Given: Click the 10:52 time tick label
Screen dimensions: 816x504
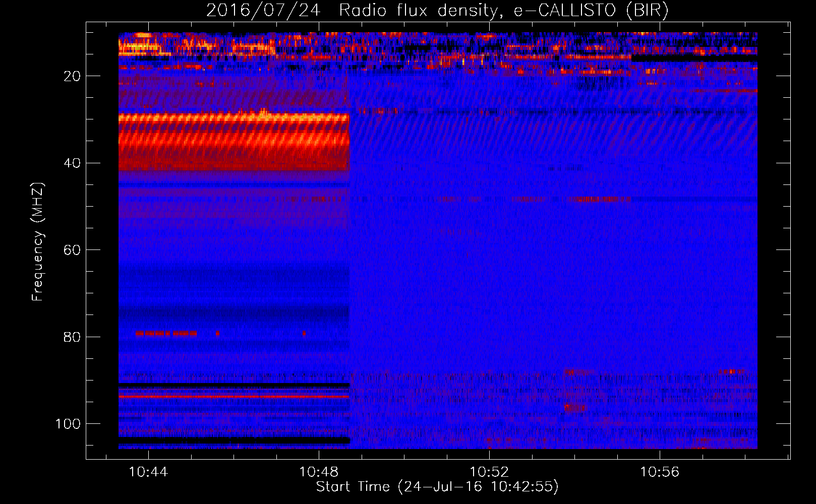Looking at the screenshot, I should [489, 472].
